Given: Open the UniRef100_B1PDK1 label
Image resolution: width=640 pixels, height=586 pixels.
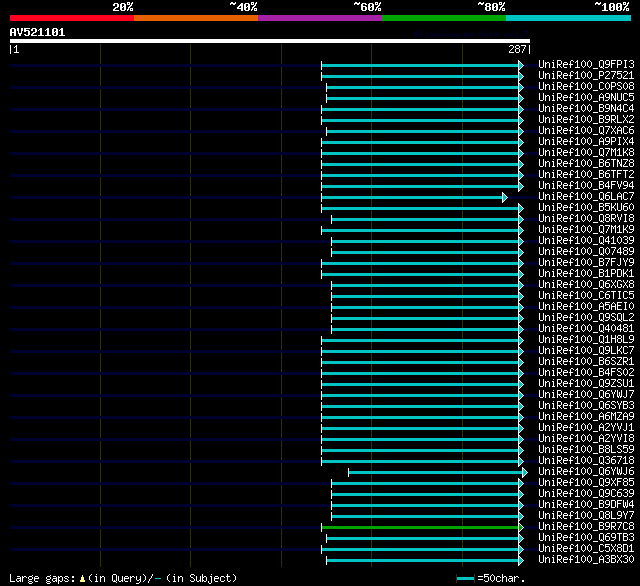Looking at the screenshot, I should click(x=586, y=274).
